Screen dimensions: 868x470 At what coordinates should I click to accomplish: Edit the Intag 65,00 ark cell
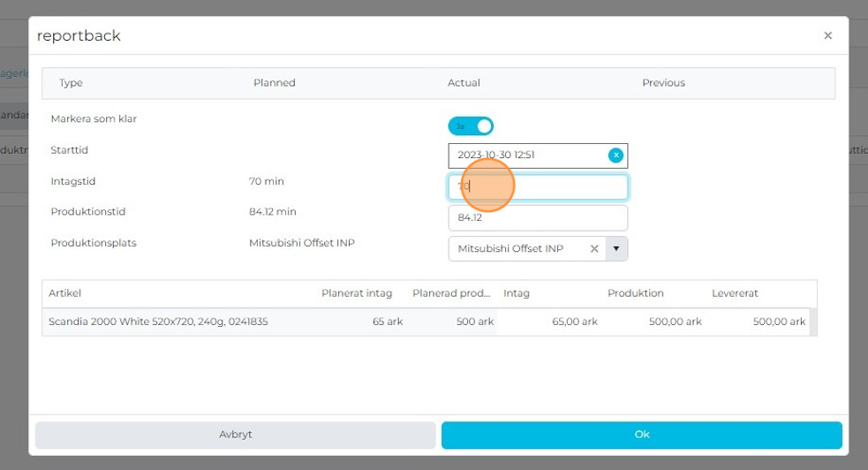coord(551,322)
